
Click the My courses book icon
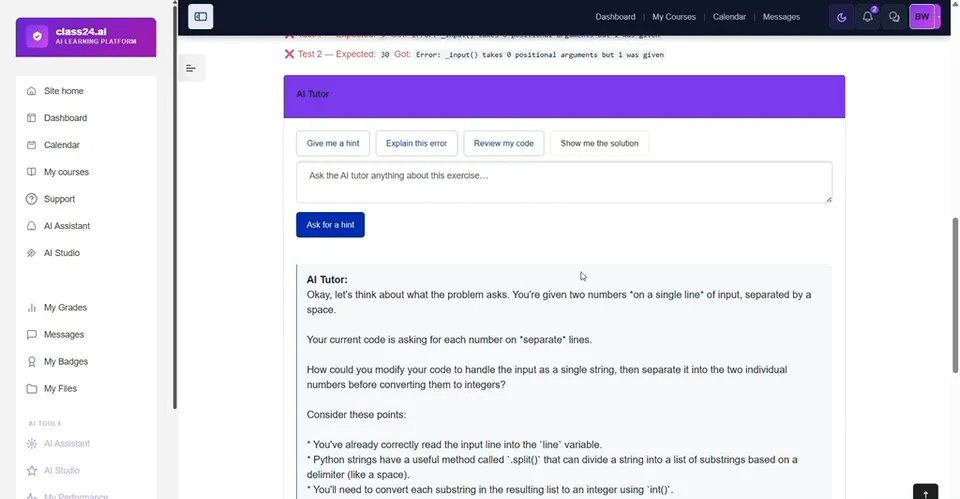click(x=31, y=172)
